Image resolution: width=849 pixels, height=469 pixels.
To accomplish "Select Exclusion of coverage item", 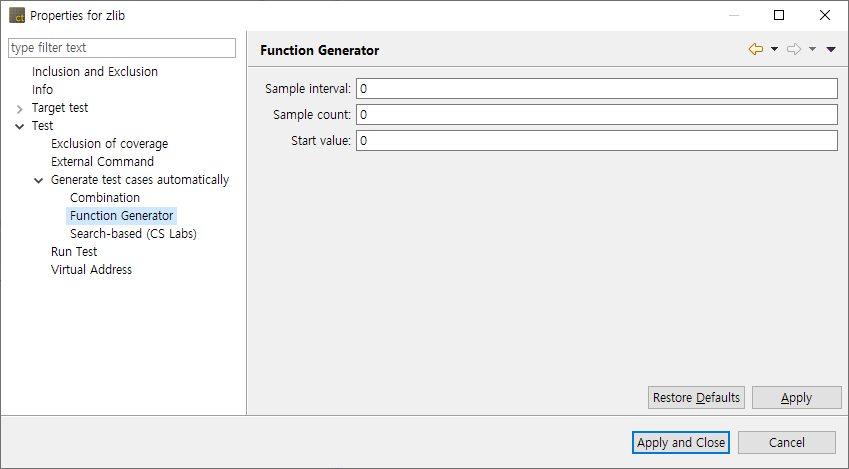I will tap(110, 144).
